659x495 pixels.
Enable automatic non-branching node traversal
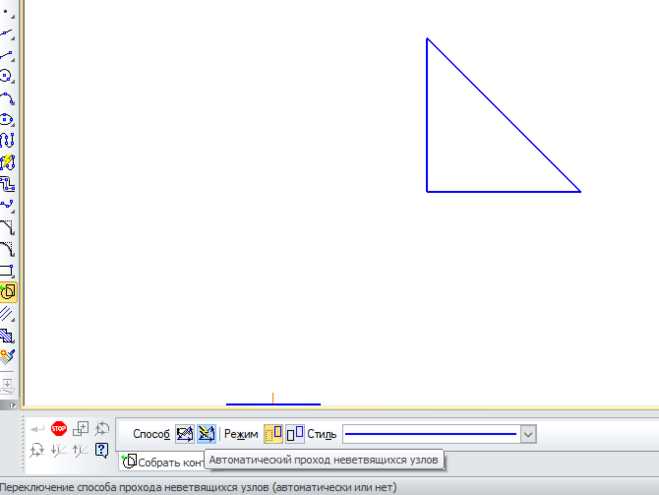pos(206,434)
